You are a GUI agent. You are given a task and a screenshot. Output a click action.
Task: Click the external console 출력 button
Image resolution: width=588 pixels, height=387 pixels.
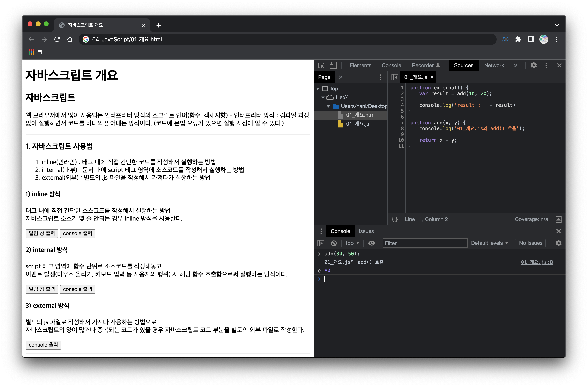click(x=43, y=345)
